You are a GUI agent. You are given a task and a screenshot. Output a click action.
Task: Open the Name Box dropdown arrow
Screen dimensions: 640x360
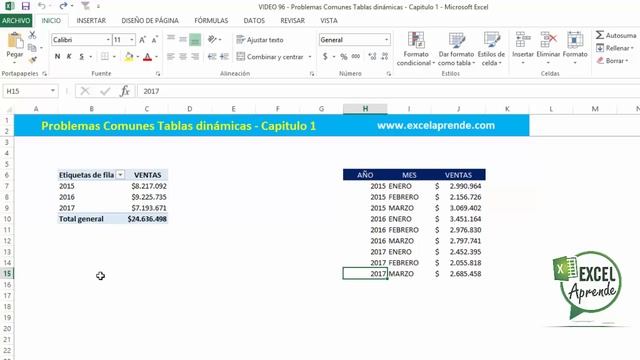pos(53,91)
